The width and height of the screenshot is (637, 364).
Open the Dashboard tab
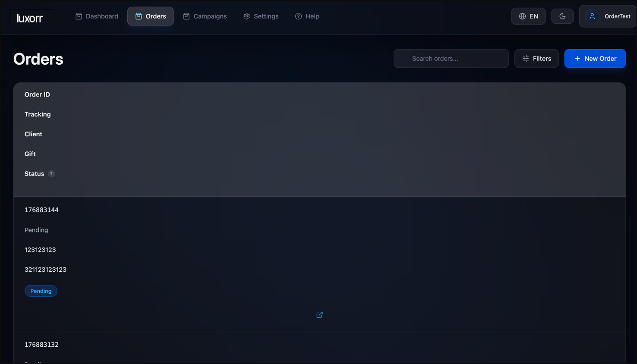coord(97,16)
